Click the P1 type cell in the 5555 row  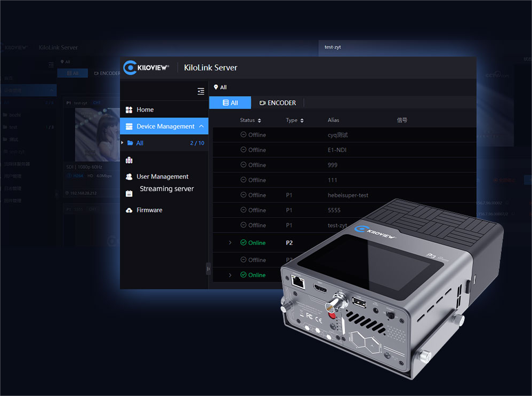pos(289,210)
